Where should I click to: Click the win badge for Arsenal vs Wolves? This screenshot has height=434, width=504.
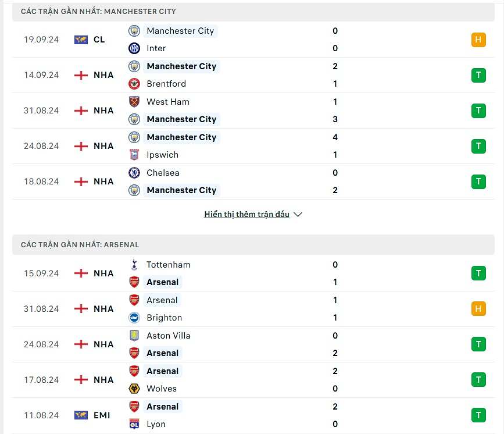478,380
